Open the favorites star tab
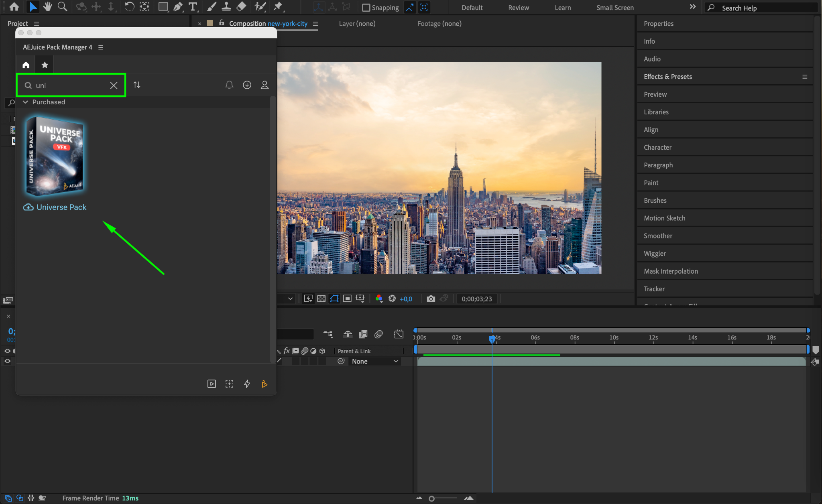This screenshot has height=504, width=822. [45, 65]
